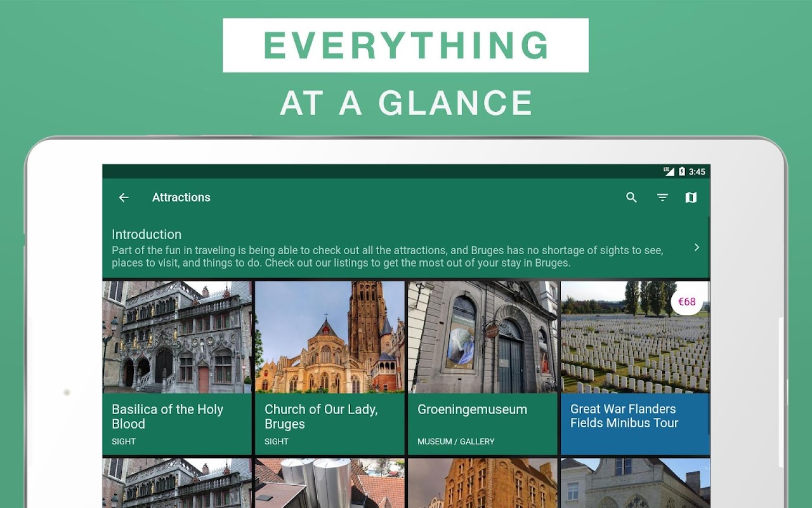Open second-row brewery tanks thumbnail
Image resolution: width=812 pixels, height=508 pixels.
click(x=330, y=483)
